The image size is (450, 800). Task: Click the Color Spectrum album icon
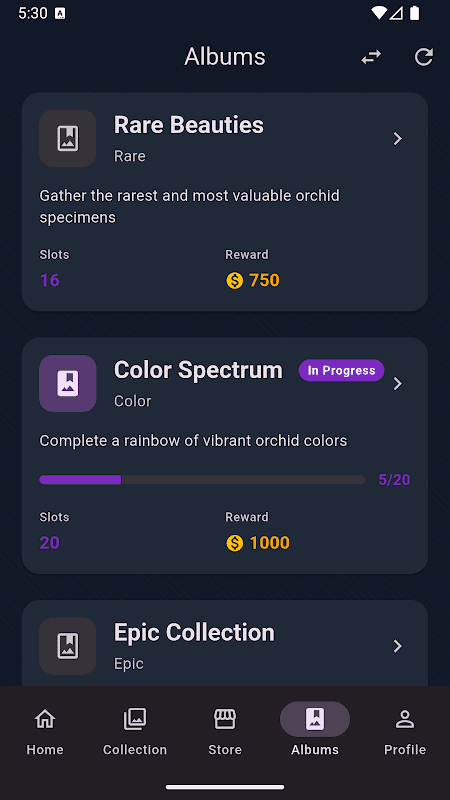[x=68, y=383]
